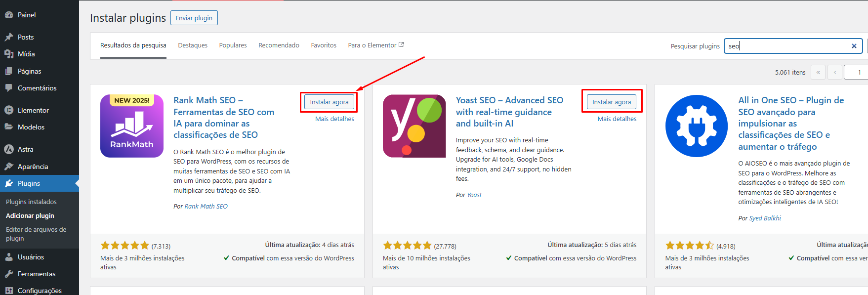Viewport: 868px width, 295px height.
Task: Install Yoast SEO with Instalar agora
Action: pyautogui.click(x=612, y=102)
